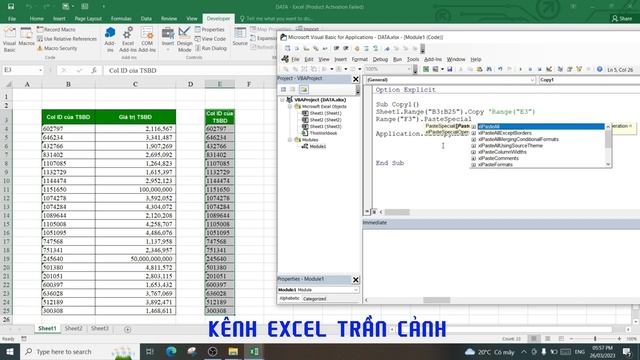Choose xlPasteColumnWidths from the autocomplete list
This screenshot has height=360, width=640.
pos(502,152)
